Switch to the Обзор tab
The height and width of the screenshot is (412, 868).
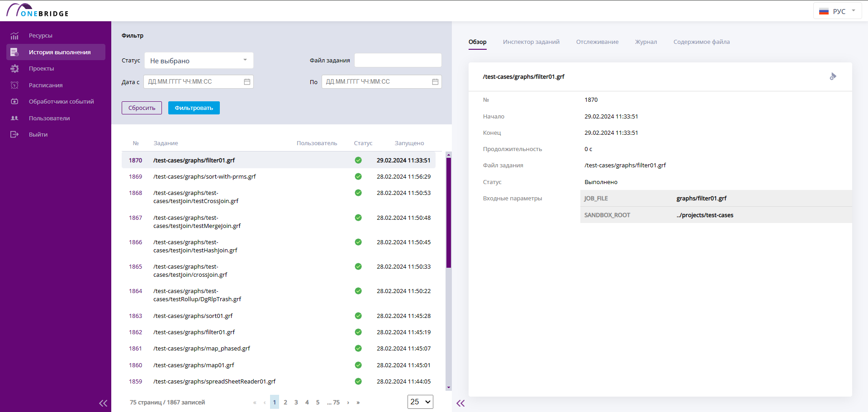coord(478,42)
